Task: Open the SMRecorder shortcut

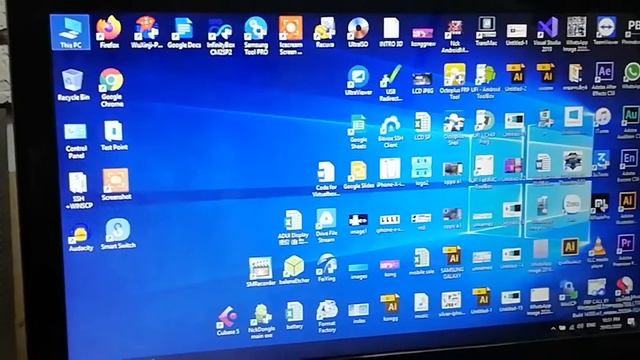Action: [x=260, y=272]
